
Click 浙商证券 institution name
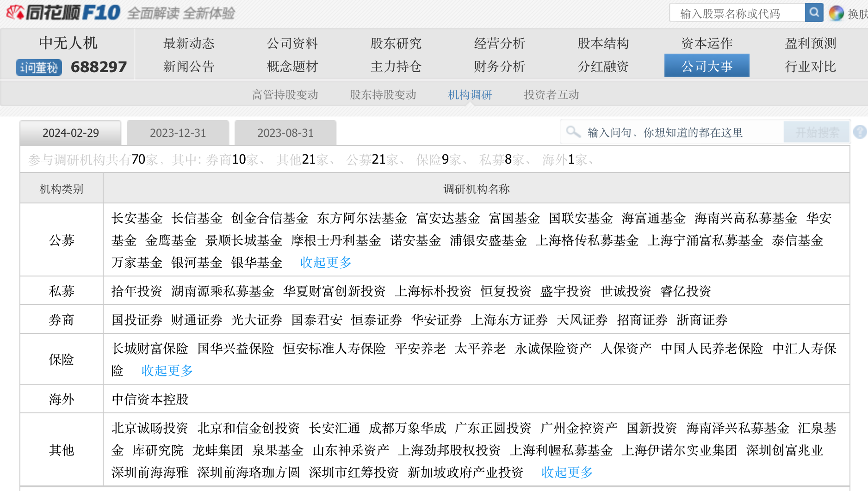coord(702,320)
